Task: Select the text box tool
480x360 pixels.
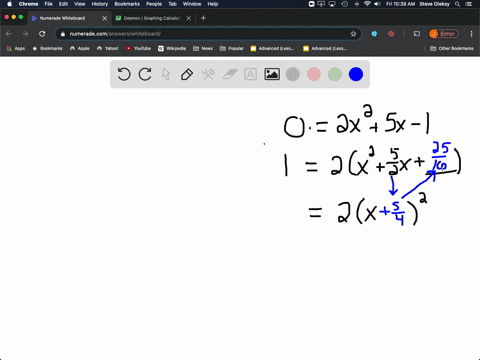Action: tap(251, 74)
